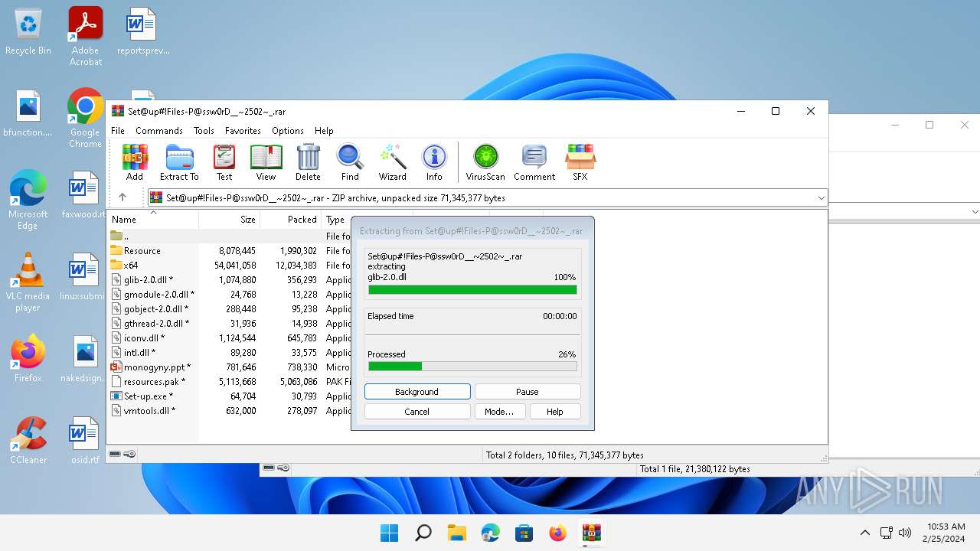Cancel the extraction
This screenshot has width=980, height=551.
pos(417,412)
